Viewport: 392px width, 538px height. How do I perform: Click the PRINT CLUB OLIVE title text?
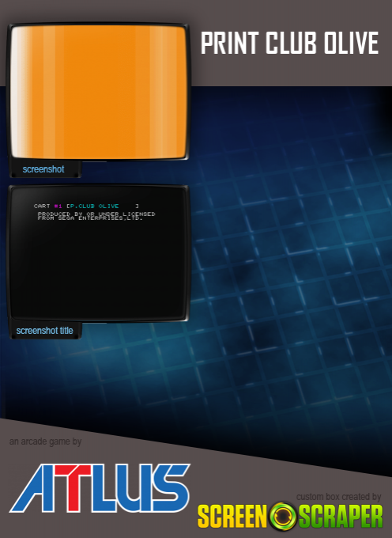(289, 43)
